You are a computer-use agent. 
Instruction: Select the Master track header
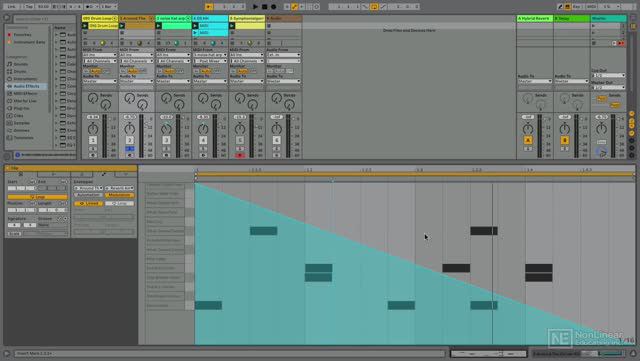(608, 18)
